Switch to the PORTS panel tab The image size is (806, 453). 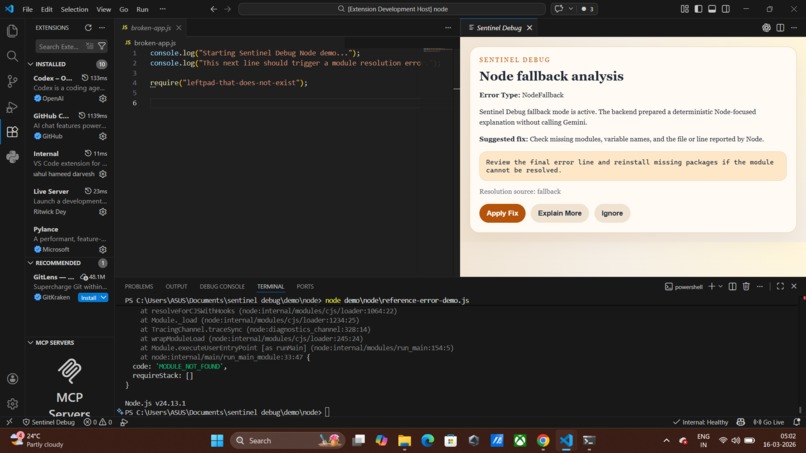[x=305, y=286]
